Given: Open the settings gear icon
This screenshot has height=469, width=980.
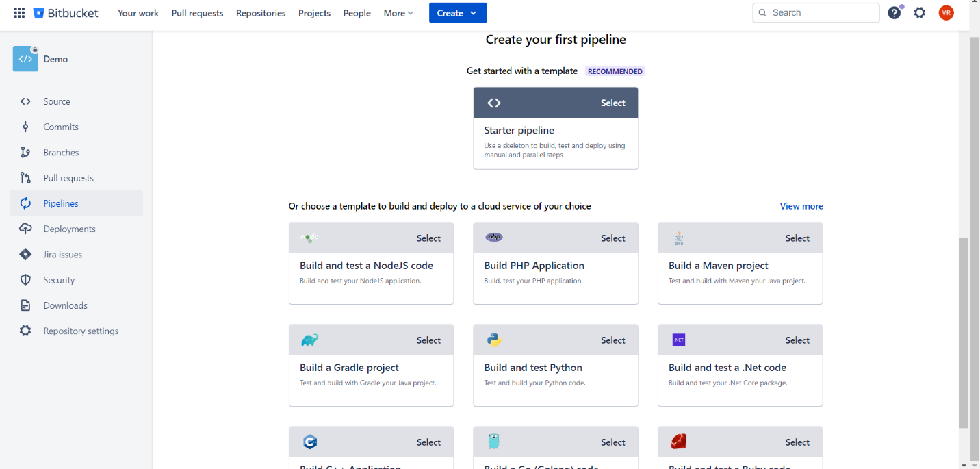Looking at the screenshot, I should [920, 12].
